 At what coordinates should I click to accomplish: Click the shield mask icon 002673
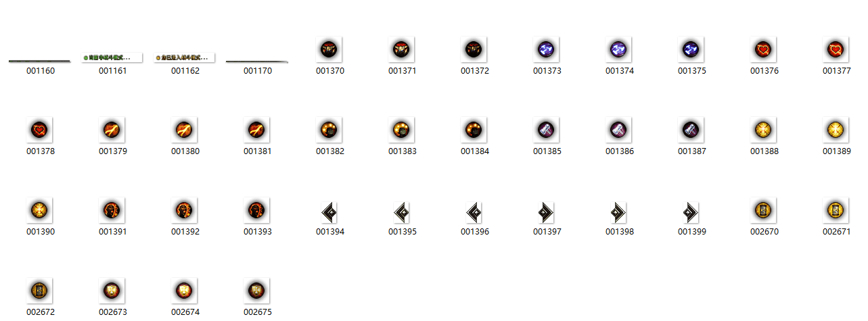pos(113,291)
